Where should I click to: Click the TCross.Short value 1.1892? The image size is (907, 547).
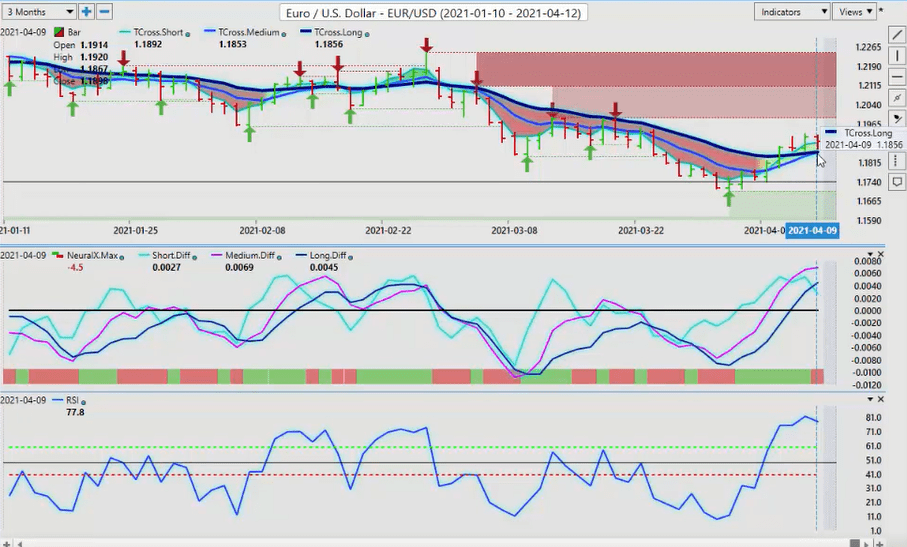pyautogui.click(x=148, y=45)
